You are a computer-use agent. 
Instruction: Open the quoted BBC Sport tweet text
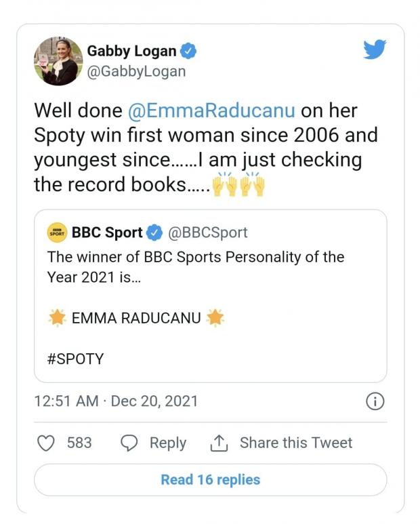pyautogui.click(x=195, y=267)
